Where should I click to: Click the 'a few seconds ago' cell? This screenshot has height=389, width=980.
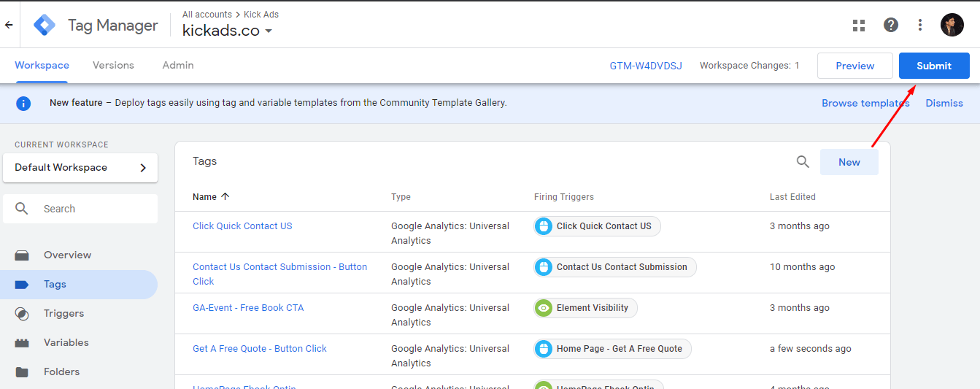pos(811,349)
